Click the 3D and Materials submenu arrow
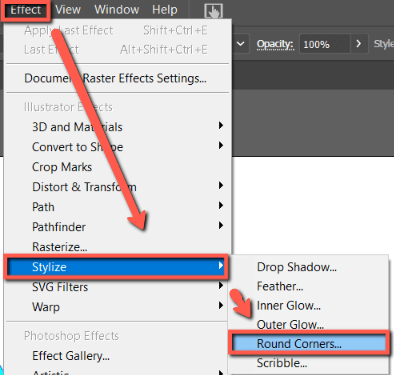394x375 pixels. (x=220, y=126)
